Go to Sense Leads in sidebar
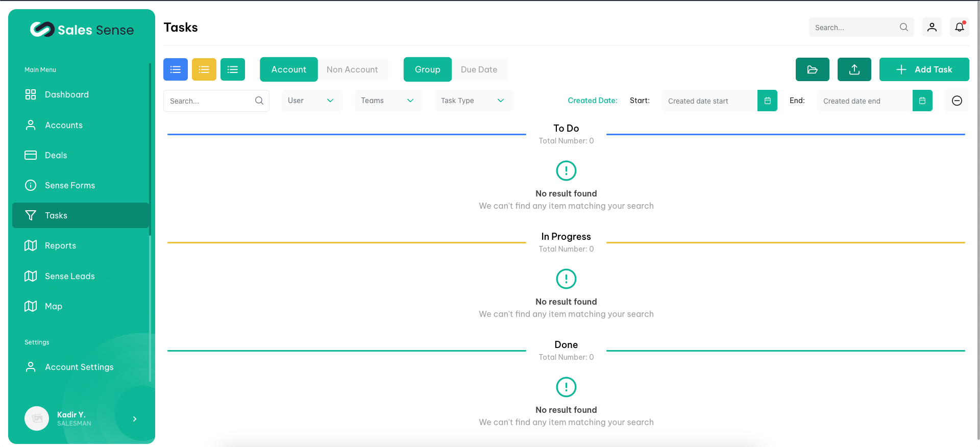The height and width of the screenshot is (447, 980). point(69,276)
